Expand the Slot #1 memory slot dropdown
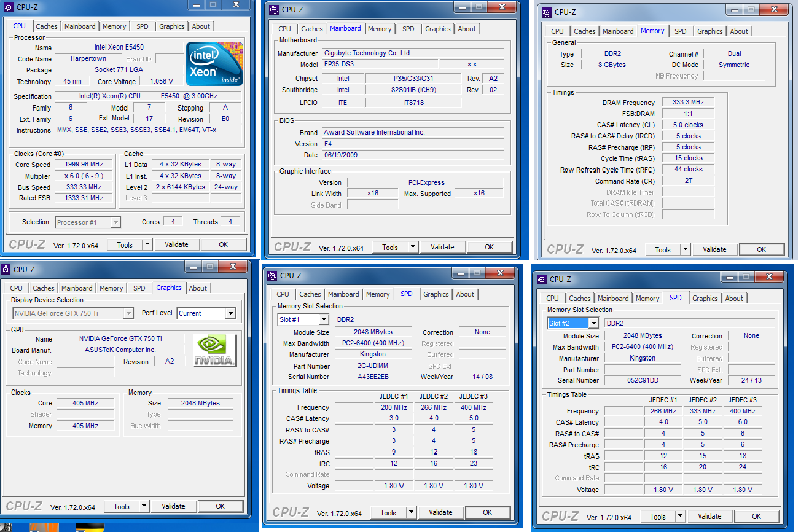 (324, 319)
